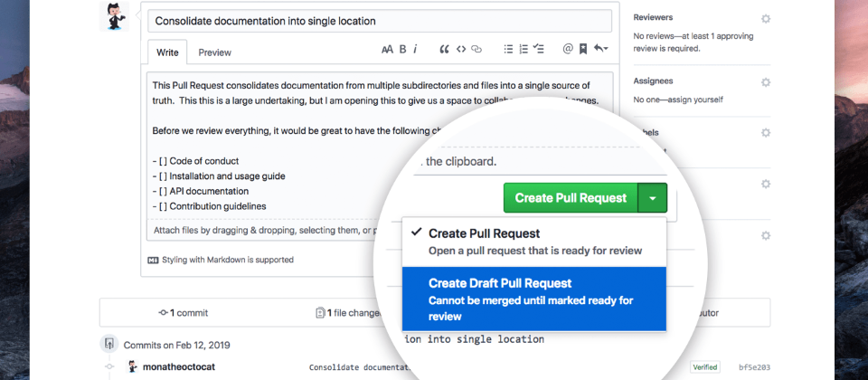The height and width of the screenshot is (380, 868).
Task: Click the monatheoctocat username link
Action: 179,366
